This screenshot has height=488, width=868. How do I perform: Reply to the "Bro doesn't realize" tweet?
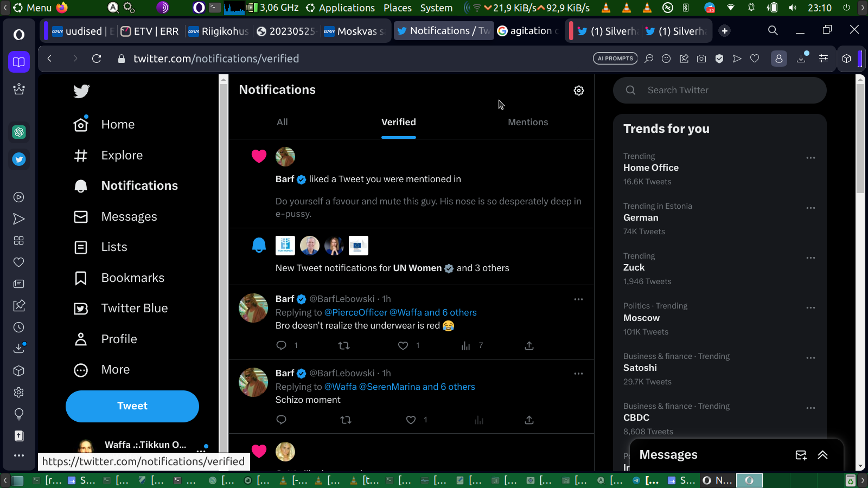(x=281, y=345)
